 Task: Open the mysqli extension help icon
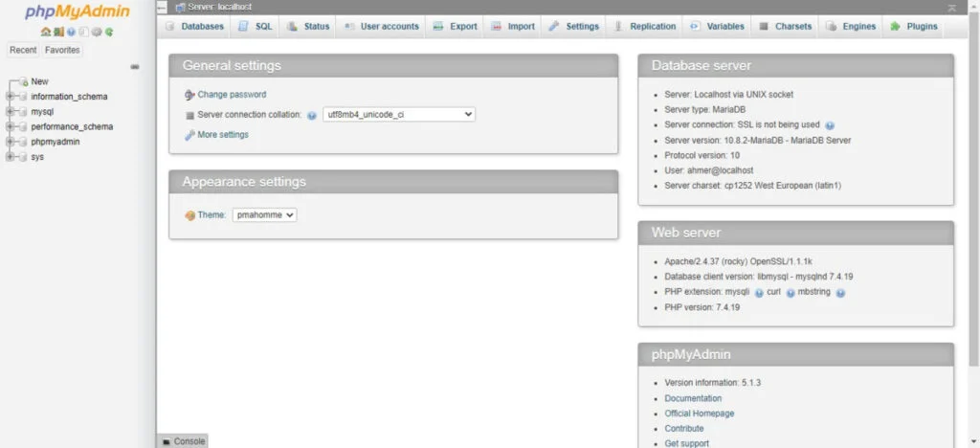point(759,292)
